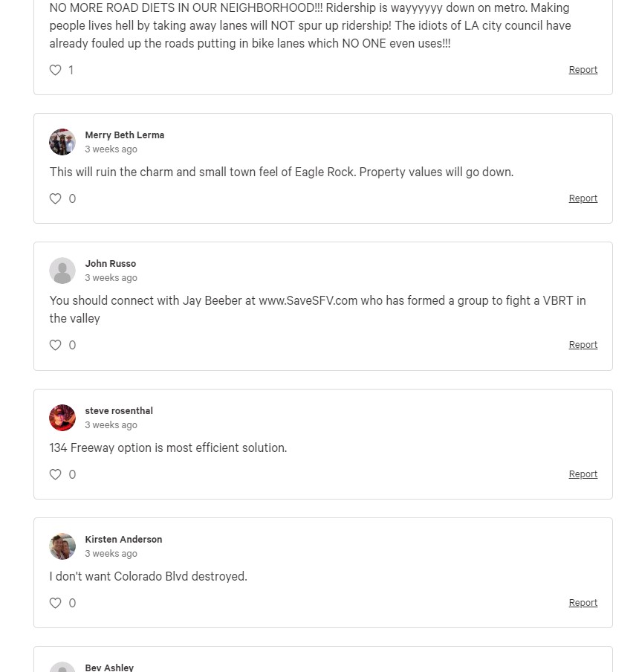Open Merry Beth Lerma's name link

124,135
